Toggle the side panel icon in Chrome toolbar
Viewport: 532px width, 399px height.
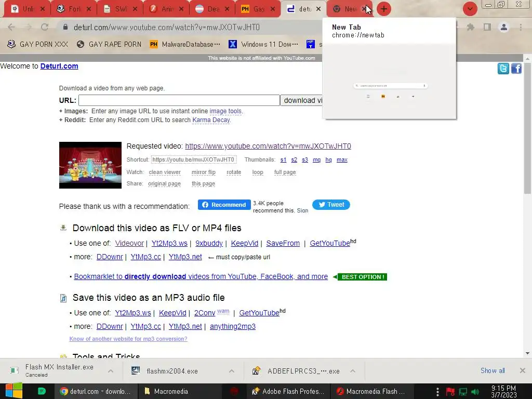pyautogui.click(x=487, y=27)
